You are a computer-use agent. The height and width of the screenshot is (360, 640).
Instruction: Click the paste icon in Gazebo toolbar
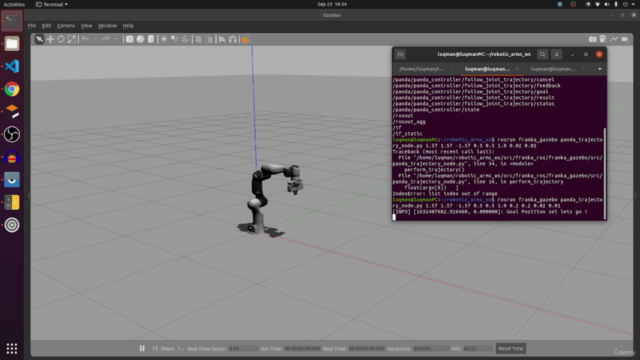209,39
